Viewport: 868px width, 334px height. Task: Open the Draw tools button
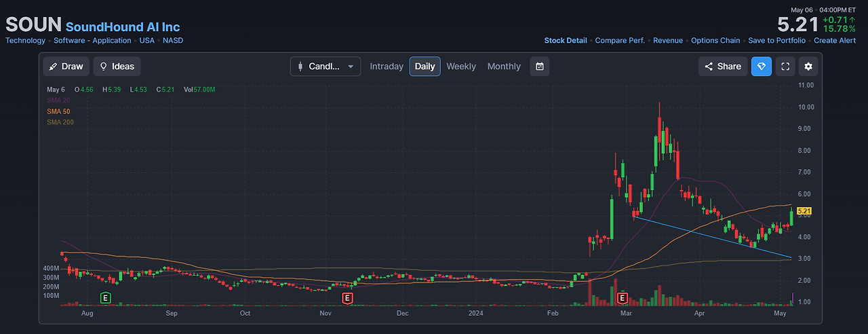pos(66,66)
